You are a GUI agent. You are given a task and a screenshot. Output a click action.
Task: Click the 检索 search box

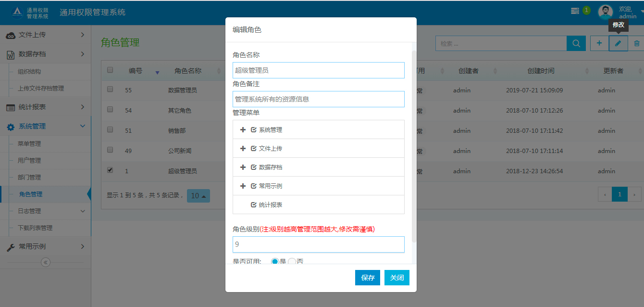click(x=501, y=43)
